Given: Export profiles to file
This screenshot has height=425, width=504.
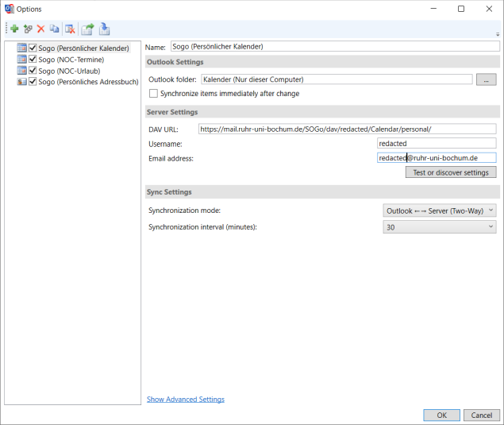Looking at the screenshot, I should (87, 29).
